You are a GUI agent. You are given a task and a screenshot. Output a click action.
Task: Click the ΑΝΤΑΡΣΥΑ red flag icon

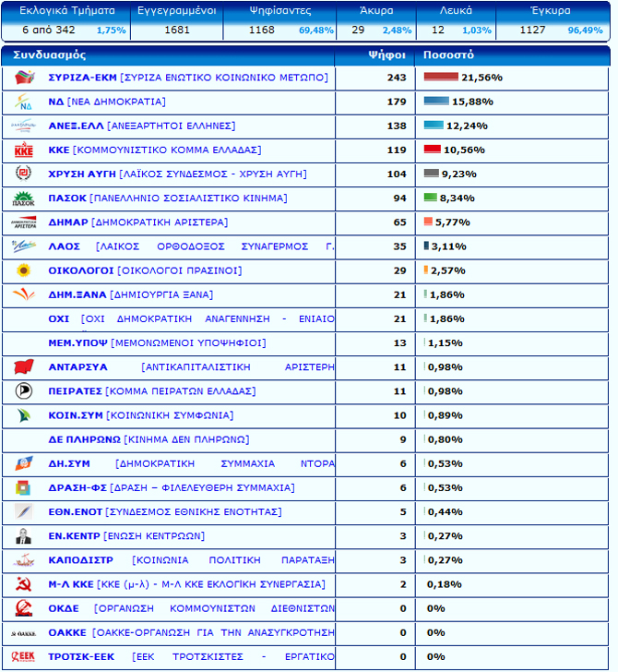24,366
